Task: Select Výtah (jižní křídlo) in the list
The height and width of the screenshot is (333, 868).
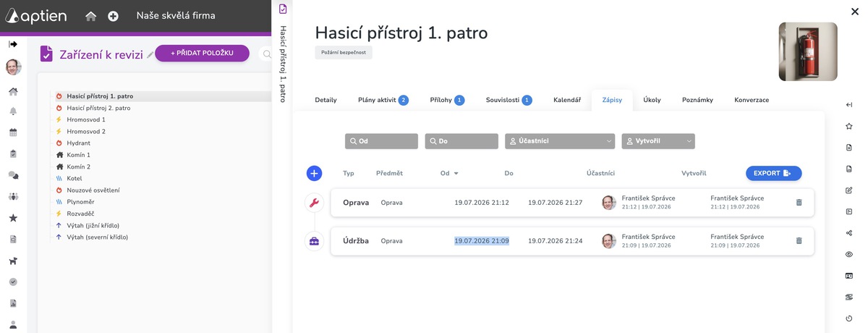Action: click(93, 225)
